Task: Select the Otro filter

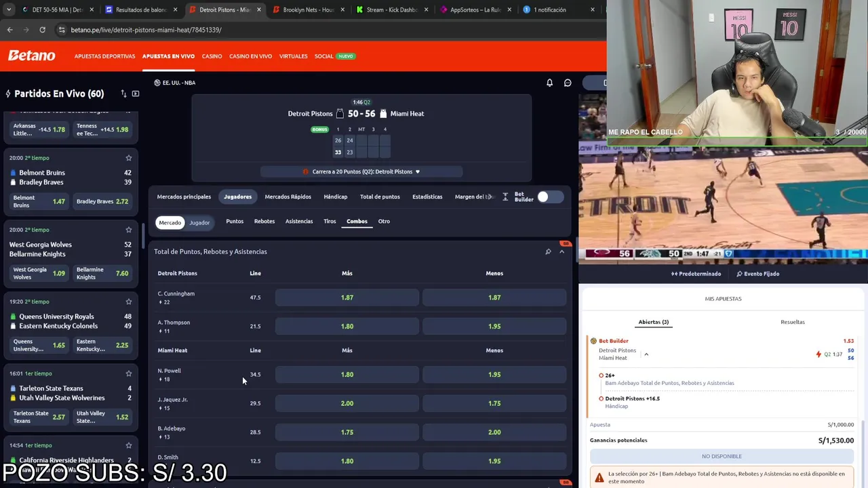Action: click(384, 221)
